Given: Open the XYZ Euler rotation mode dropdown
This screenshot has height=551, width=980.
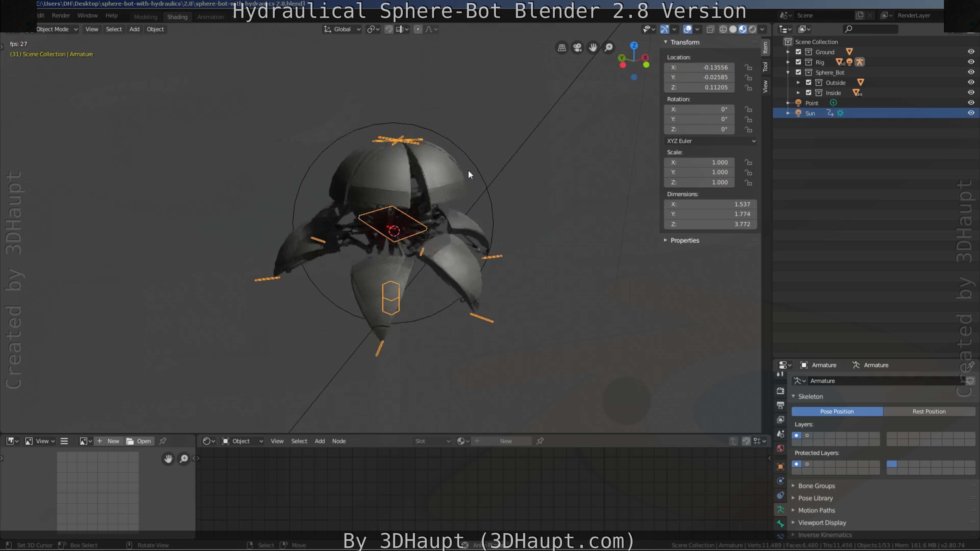Looking at the screenshot, I should (x=710, y=141).
